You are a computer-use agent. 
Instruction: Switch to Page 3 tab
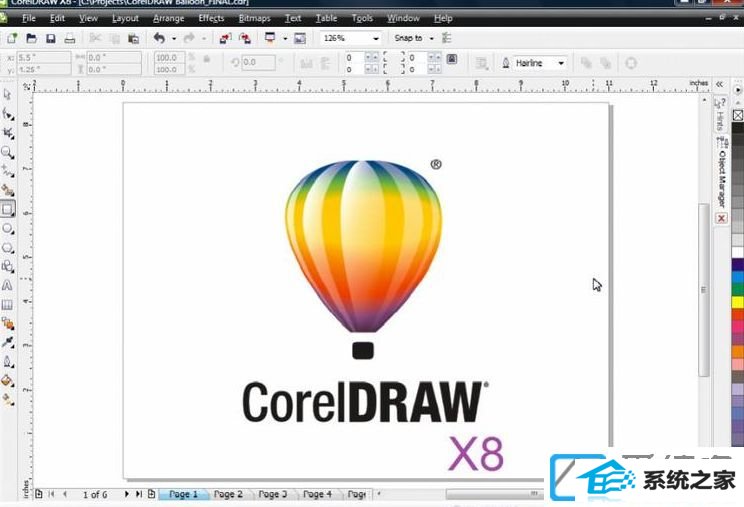(x=272, y=494)
